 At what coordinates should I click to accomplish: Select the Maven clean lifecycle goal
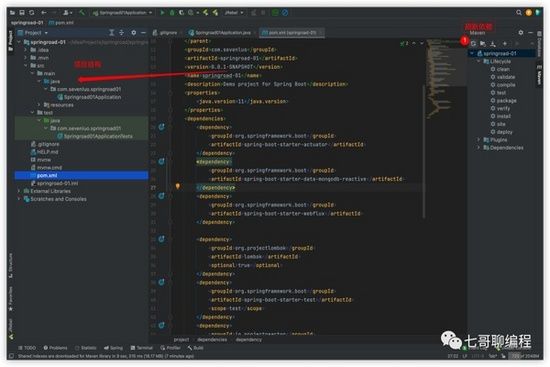coord(500,69)
